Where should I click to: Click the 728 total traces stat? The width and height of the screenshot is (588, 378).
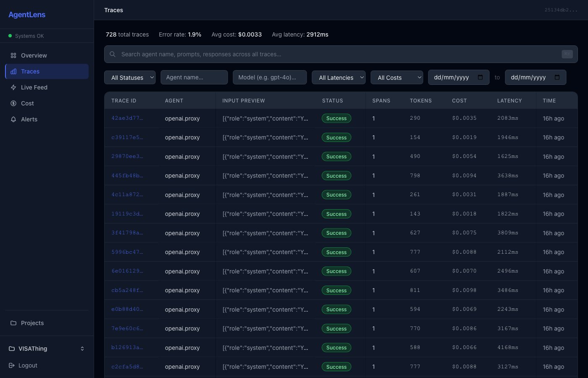tap(127, 34)
